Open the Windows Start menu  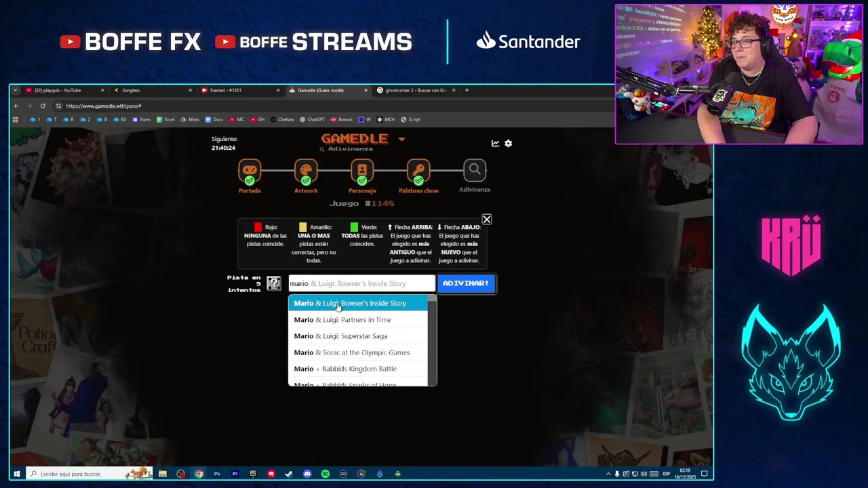tap(17, 474)
